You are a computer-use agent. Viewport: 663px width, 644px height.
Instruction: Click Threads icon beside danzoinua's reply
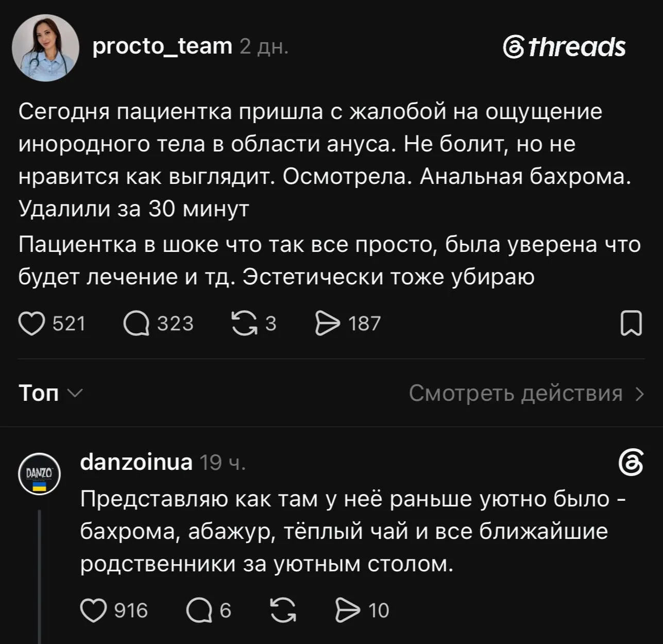pos(631,462)
